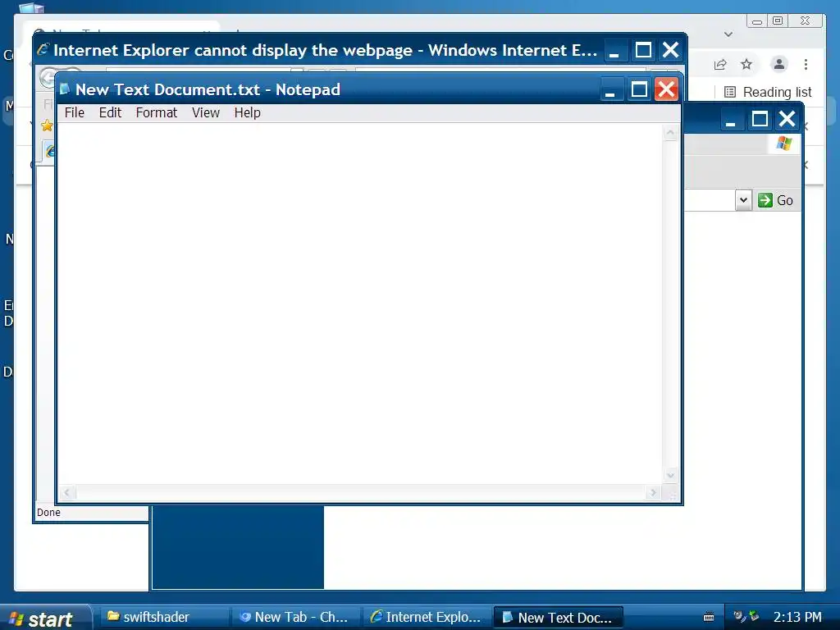Screen dimensions: 840x630
Task: Click the Internet Explorer title bar icon
Action: click(43, 49)
